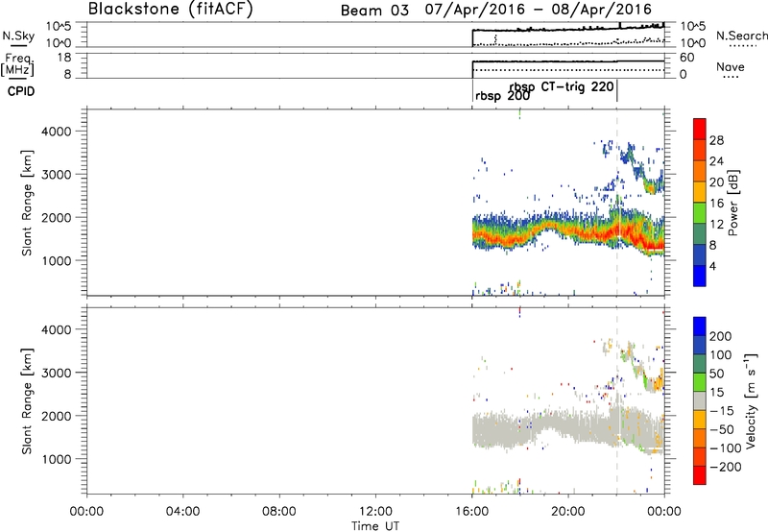Click the date range '07/Apr/2016 - 08/Apr/2016'
The width and height of the screenshot is (768, 532).
click(x=539, y=10)
